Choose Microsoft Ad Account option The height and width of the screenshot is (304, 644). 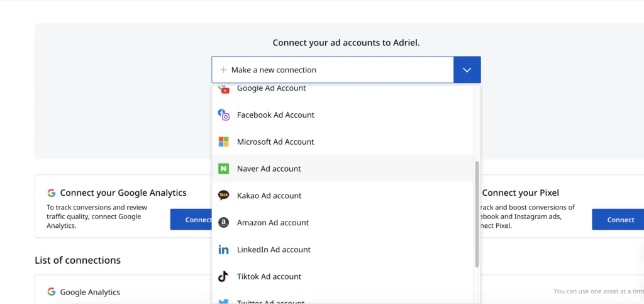click(x=343, y=142)
